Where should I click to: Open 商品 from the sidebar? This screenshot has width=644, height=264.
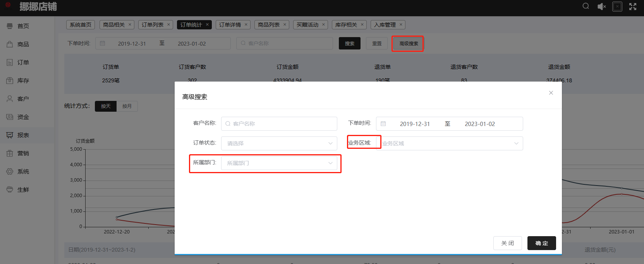pyautogui.click(x=23, y=44)
